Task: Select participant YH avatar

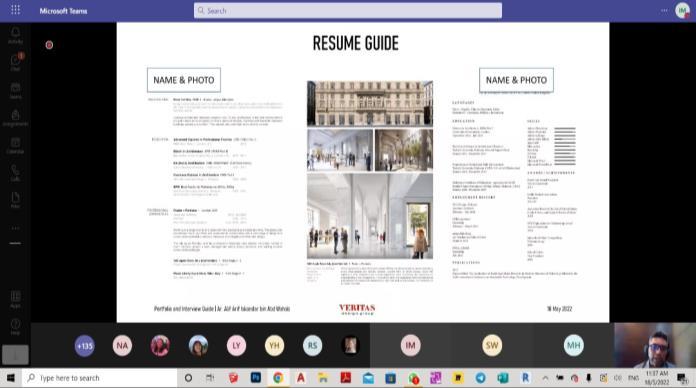Action: 274,345
